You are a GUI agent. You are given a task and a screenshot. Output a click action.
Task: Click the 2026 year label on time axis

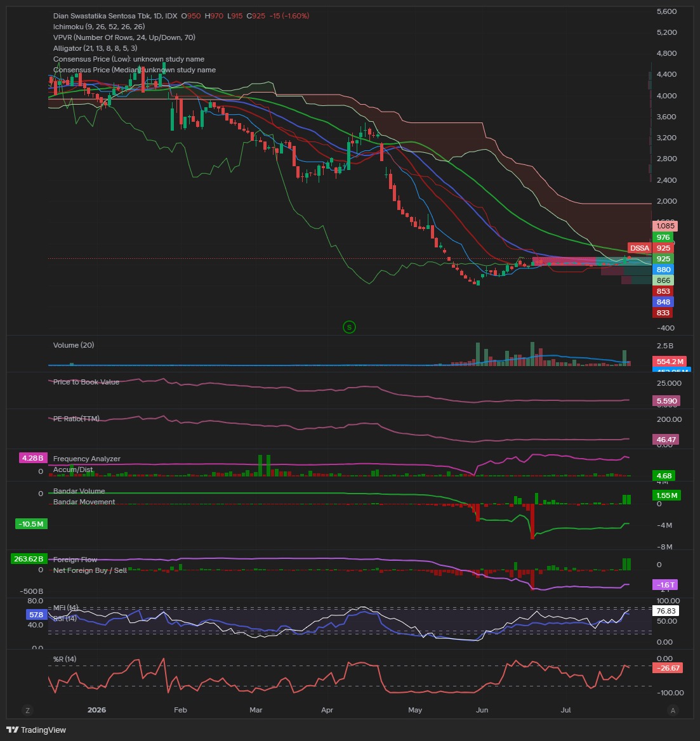(97, 710)
